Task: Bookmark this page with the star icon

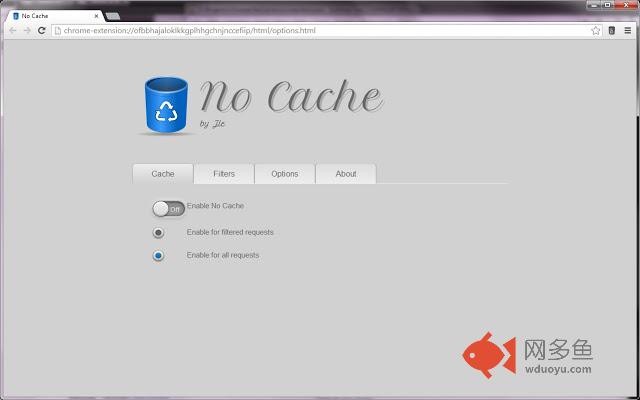Action: pos(596,31)
